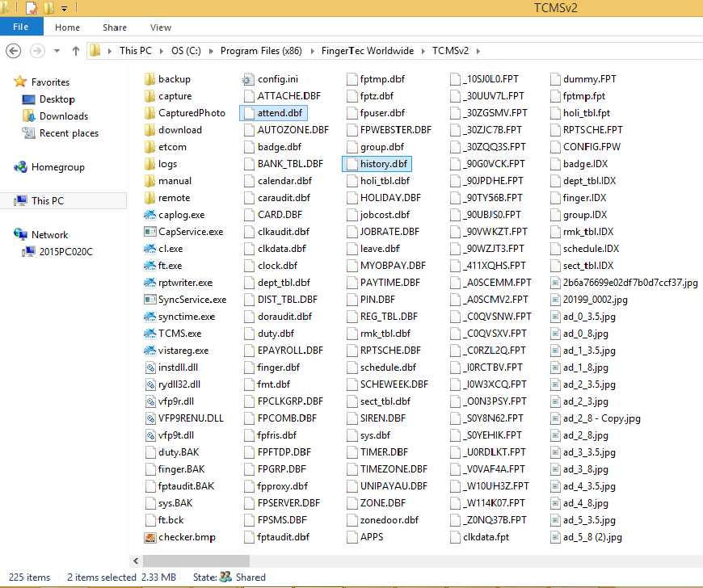Select the APPS file
The width and height of the screenshot is (703, 588).
pyautogui.click(x=365, y=537)
